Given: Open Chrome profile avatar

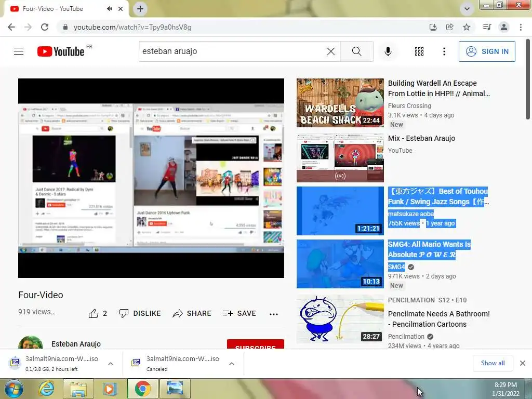Looking at the screenshot, I should point(504,27).
